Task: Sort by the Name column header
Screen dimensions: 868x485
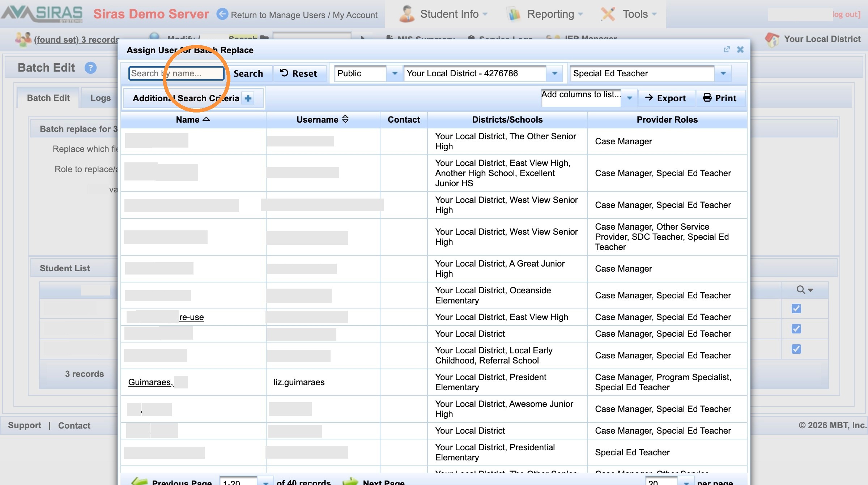Action: 193,119
